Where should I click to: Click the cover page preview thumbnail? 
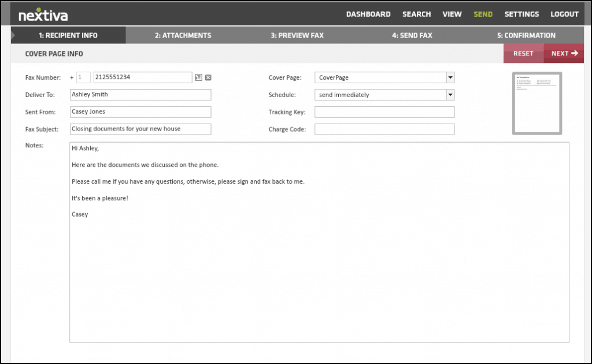536,103
